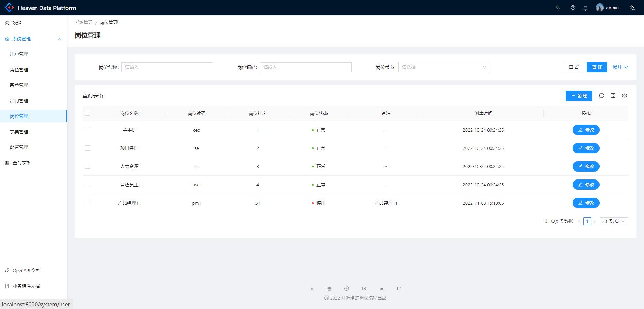Toggle the select-all checkbox in the table header
Image resolution: width=644 pixels, height=309 pixels.
(88, 113)
